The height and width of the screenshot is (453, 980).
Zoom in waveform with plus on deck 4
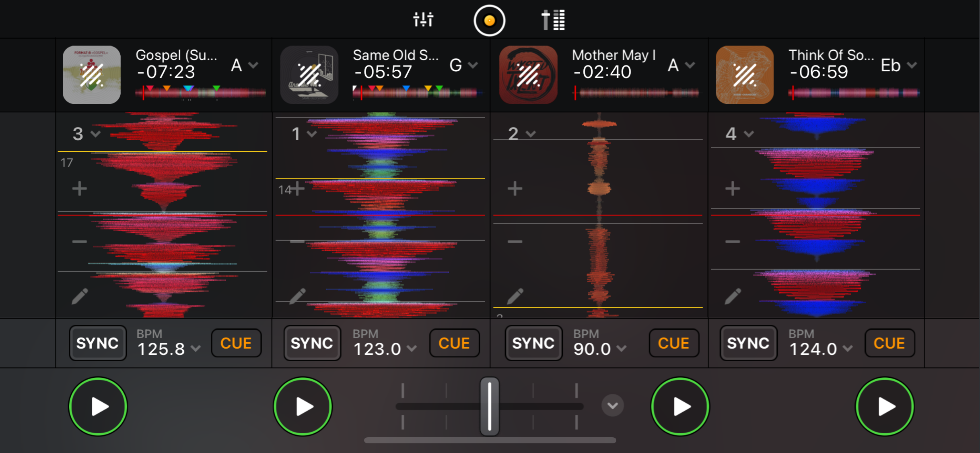pyautogui.click(x=733, y=188)
